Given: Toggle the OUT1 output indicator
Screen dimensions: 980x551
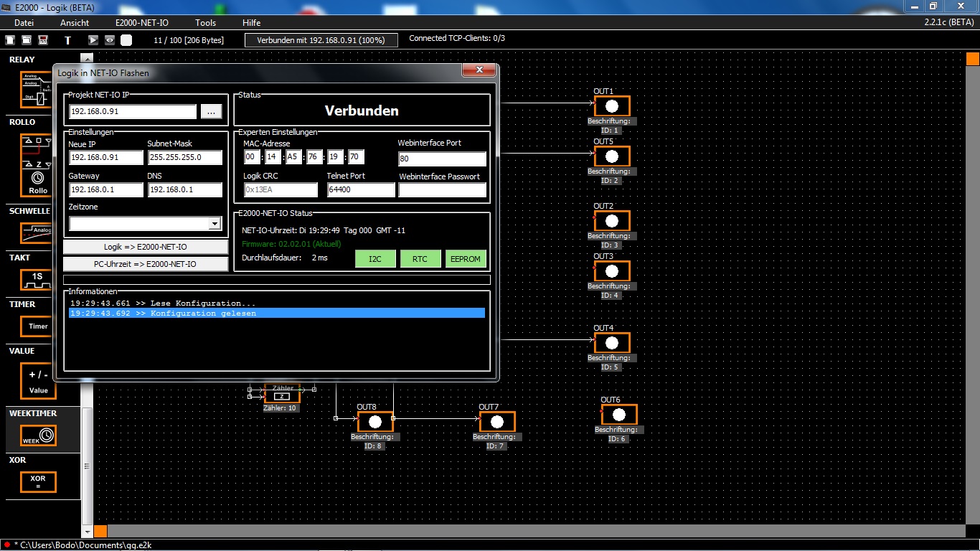Looking at the screenshot, I should click(611, 106).
